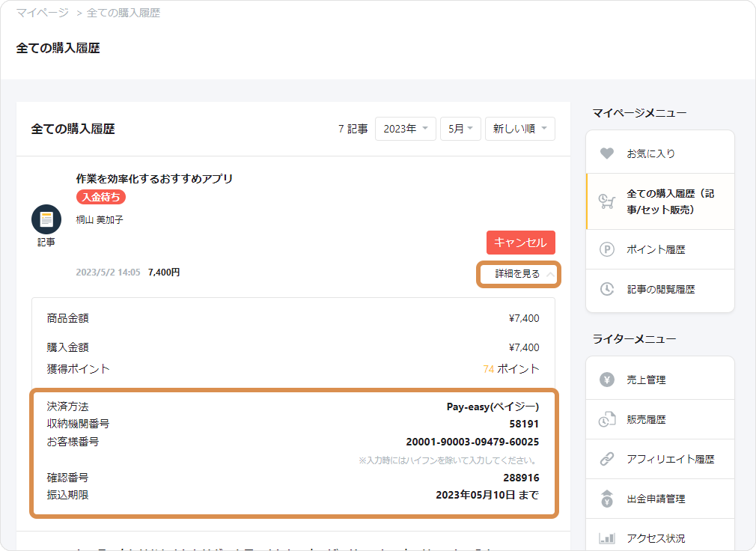Image resolution: width=756 pixels, height=551 pixels.
Task: Click the bar chart icon for アクセス状況
Action: (606, 538)
